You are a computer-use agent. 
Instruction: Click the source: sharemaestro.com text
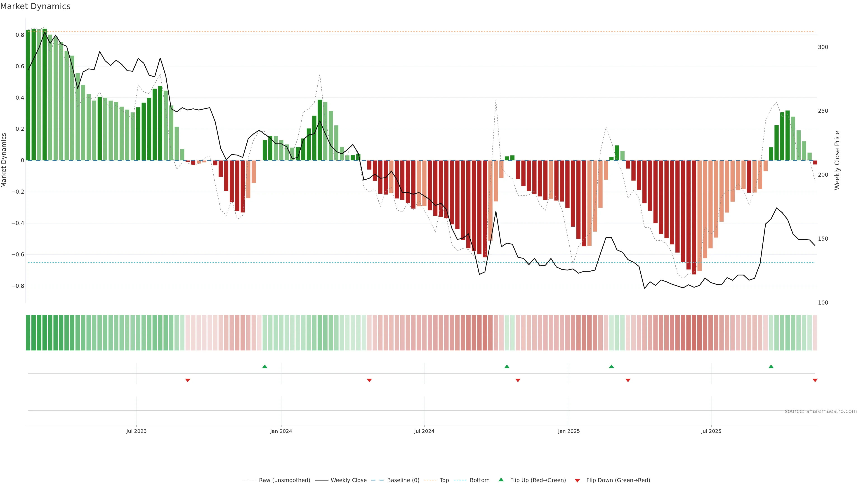[x=821, y=411]
